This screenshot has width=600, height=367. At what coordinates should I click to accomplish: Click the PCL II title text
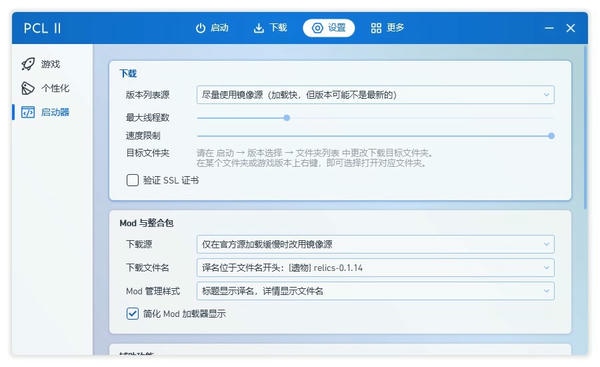42,28
